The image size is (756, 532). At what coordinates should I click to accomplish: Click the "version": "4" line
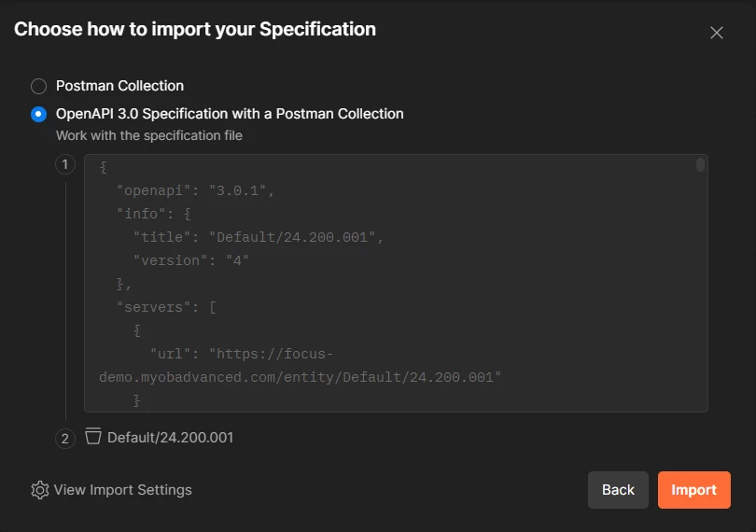tap(191, 260)
